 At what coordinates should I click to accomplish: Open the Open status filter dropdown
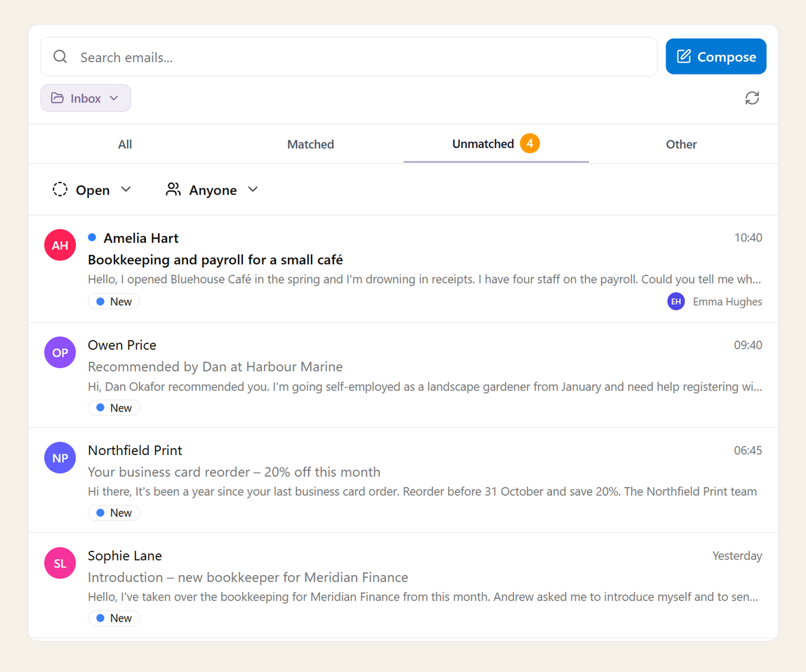[x=92, y=190]
